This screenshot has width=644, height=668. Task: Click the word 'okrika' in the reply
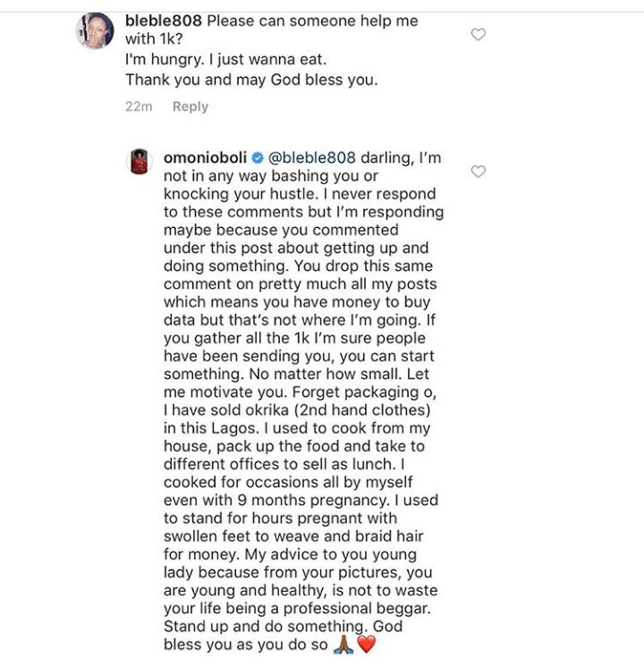[241, 410]
